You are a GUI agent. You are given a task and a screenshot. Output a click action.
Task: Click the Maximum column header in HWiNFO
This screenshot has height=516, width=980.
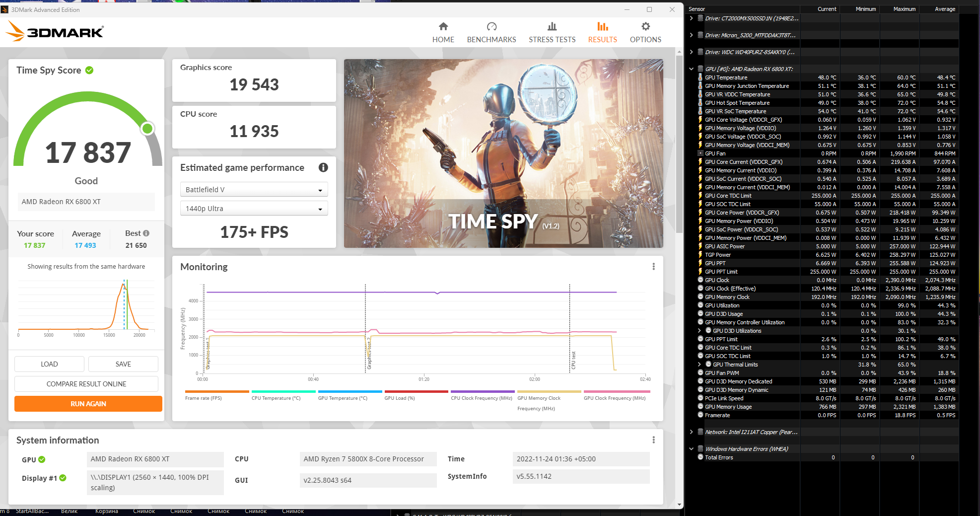click(x=904, y=9)
